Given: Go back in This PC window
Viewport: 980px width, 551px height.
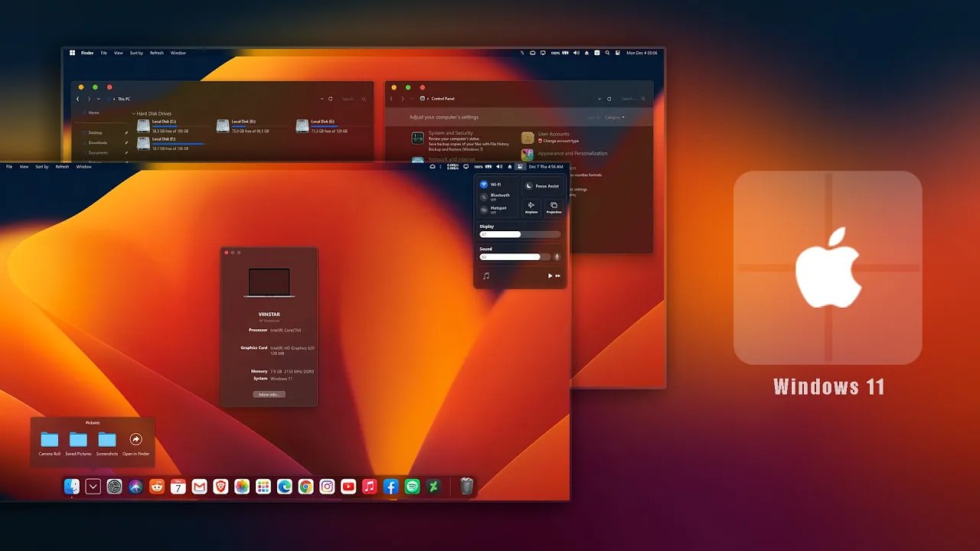Looking at the screenshot, I should pos(77,99).
